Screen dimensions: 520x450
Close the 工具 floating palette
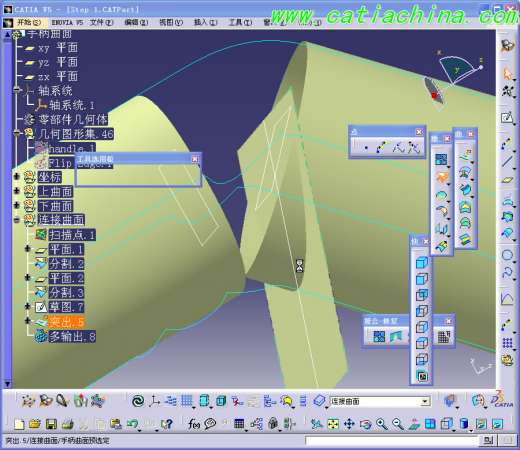(195, 159)
